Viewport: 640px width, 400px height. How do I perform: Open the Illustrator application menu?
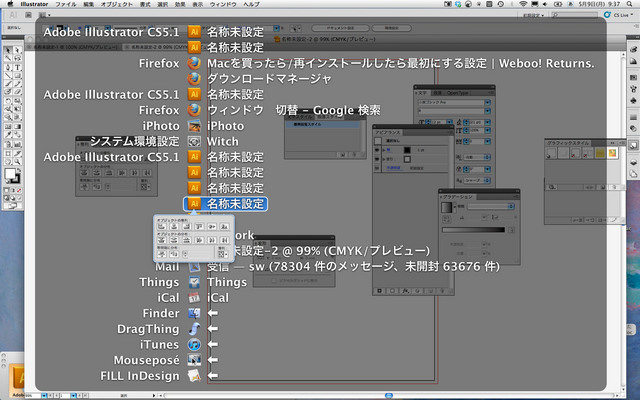34,4
